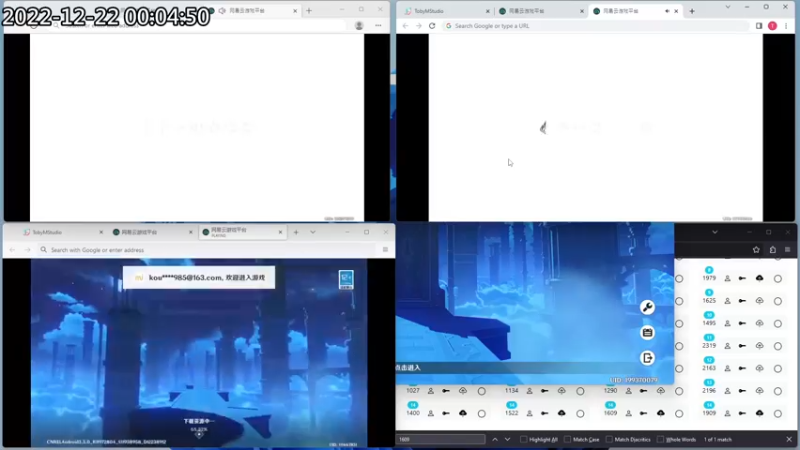Go to next find match arrow

coord(507,439)
